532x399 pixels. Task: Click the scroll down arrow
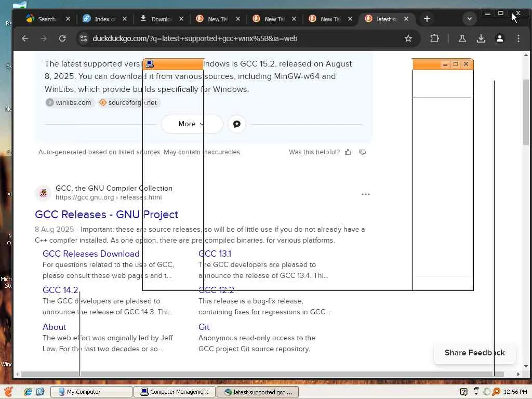pos(526,366)
